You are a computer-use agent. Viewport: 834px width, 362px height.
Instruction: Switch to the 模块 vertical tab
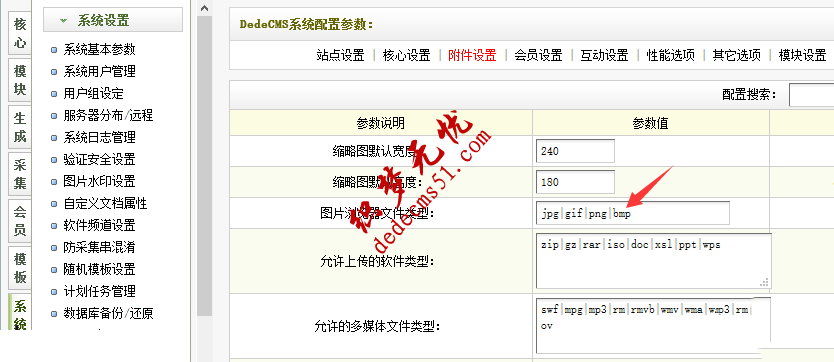pyautogui.click(x=20, y=80)
